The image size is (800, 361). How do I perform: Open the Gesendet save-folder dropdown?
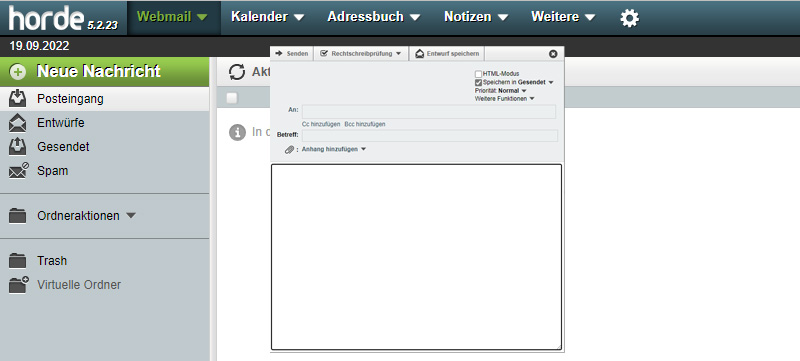(551, 82)
